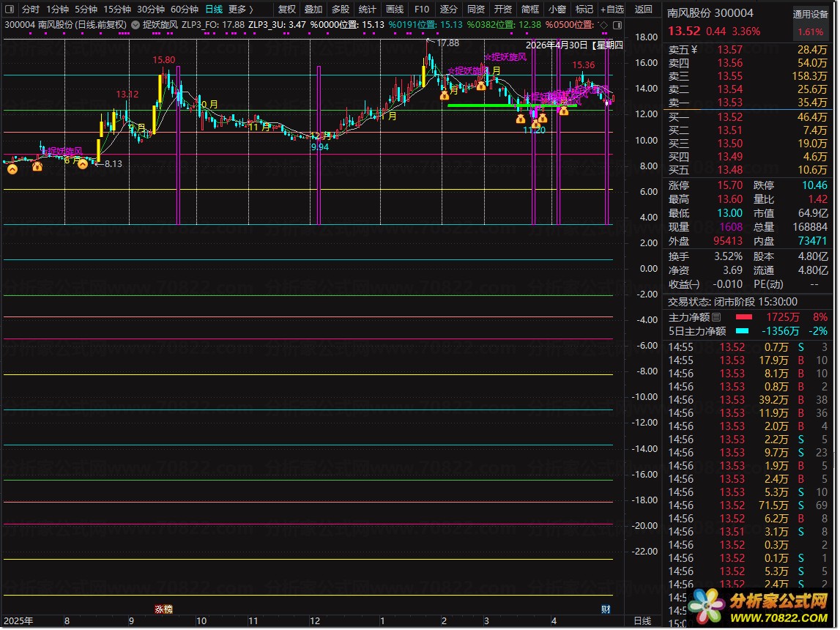Click the bright green horizontal support line
Viewport: 840px width, 630px height.
coord(512,105)
